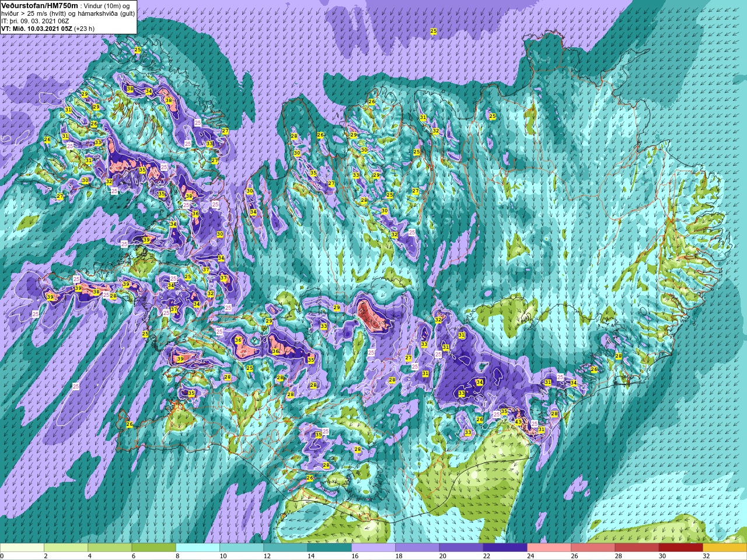Select the 8 tick label on the color scale
The width and height of the screenshot is (747, 560).
tap(177, 556)
